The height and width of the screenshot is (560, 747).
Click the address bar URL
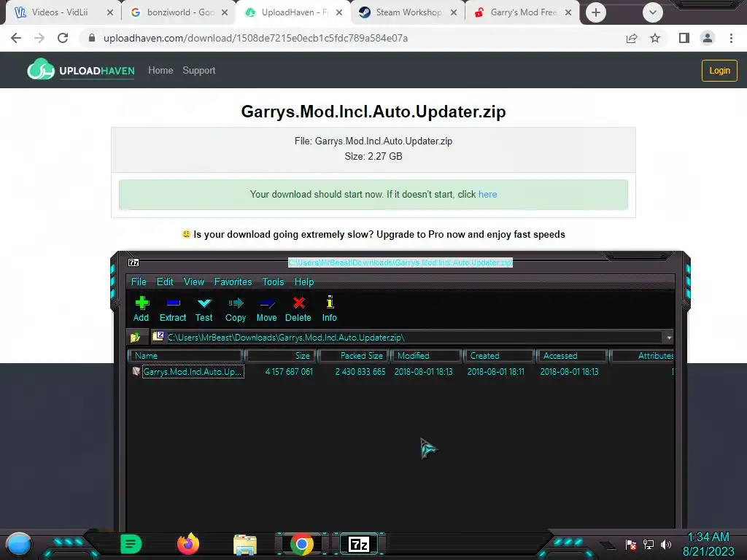(x=255, y=38)
